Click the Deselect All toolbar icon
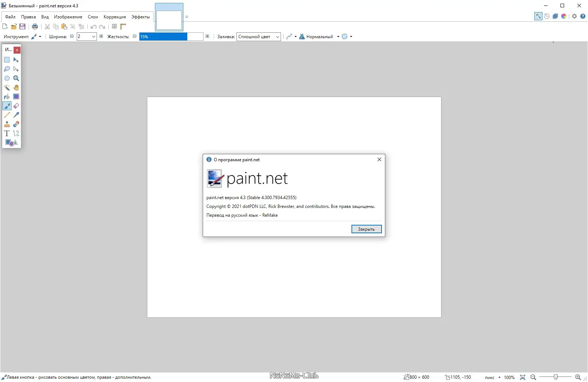Image resolution: width=588 pixels, height=382 pixels. click(81, 26)
